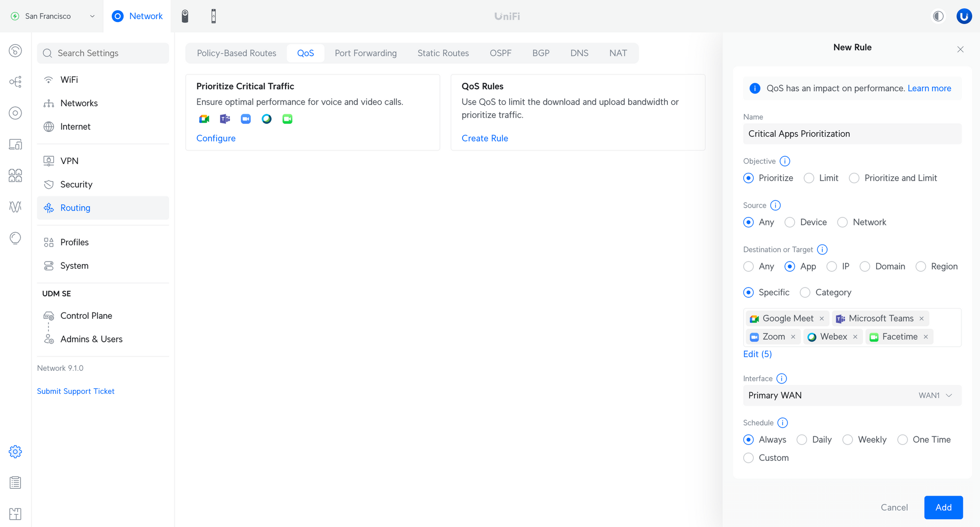This screenshot has height=527, width=980.
Task: Click the Protect camera app icon
Action: [x=185, y=16]
